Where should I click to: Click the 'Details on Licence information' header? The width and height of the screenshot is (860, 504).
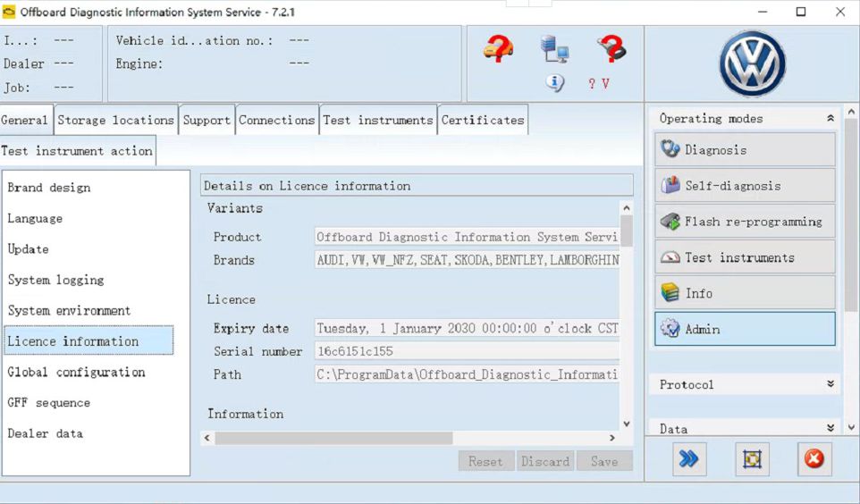[x=417, y=185]
